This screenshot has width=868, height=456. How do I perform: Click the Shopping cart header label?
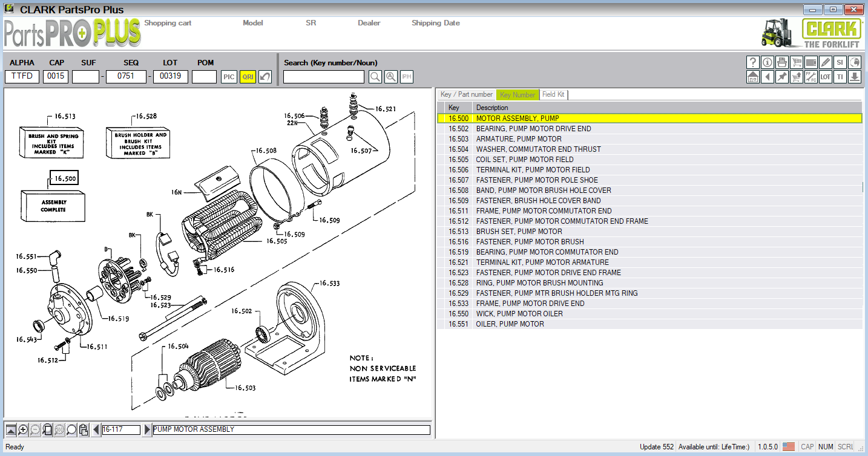click(168, 23)
